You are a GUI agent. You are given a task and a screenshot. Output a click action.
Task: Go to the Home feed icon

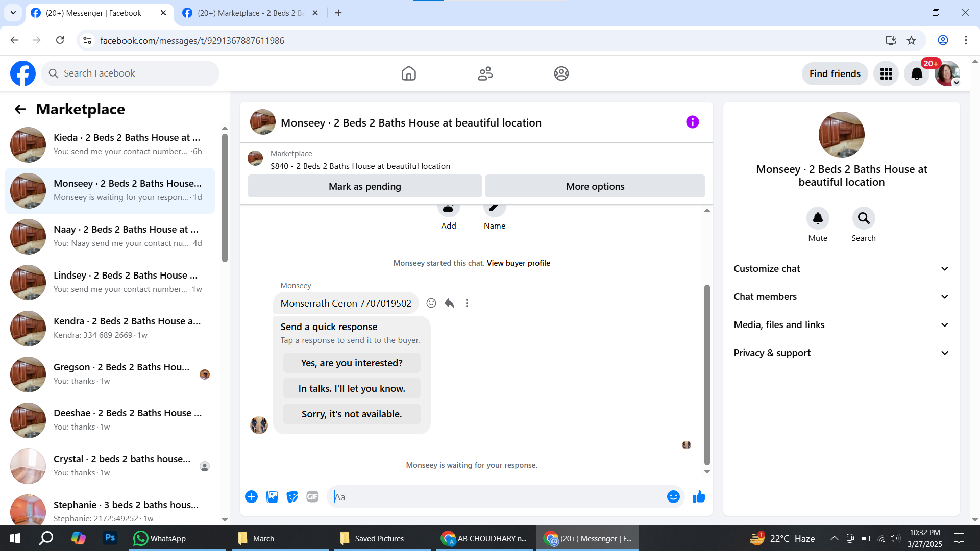coord(408,73)
